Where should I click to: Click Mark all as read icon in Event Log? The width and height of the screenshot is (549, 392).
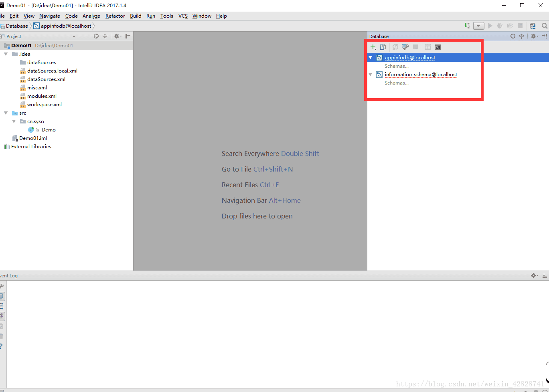tap(2, 326)
